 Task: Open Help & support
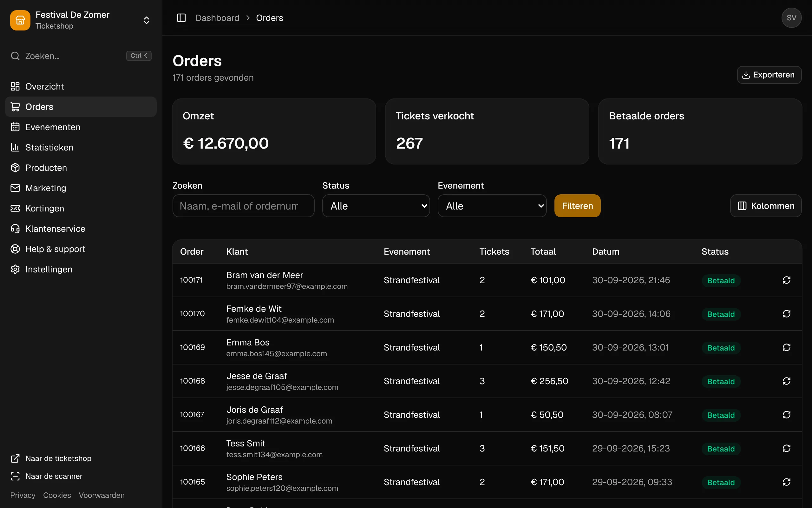[81, 249]
